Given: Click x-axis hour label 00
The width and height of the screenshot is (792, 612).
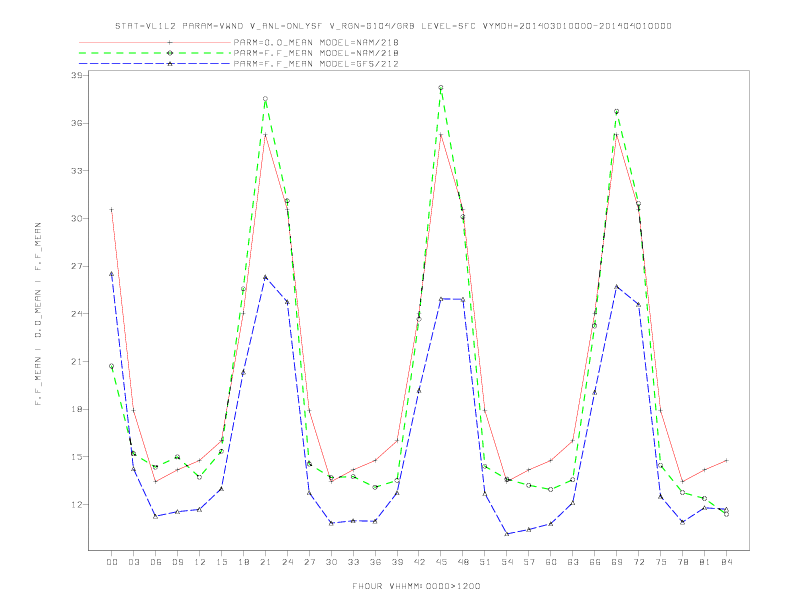Looking at the screenshot, I should (x=112, y=562).
